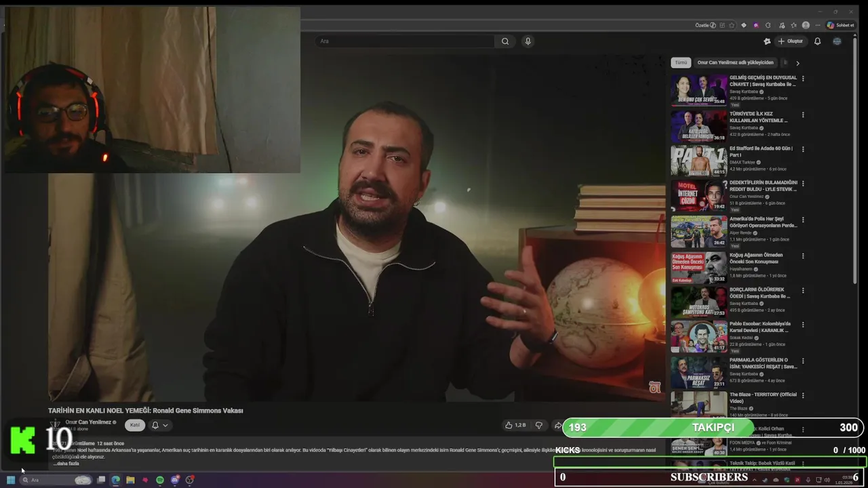Open options menu for BORÇLARINI ÖLDÜREREK ÖDEDİ video

coord(803,290)
